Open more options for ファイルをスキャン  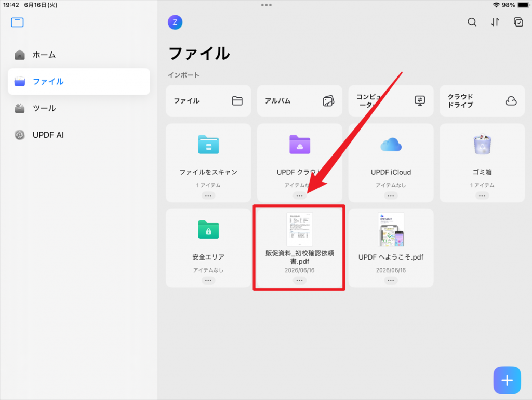pyautogui.click(x=208, y=196)
